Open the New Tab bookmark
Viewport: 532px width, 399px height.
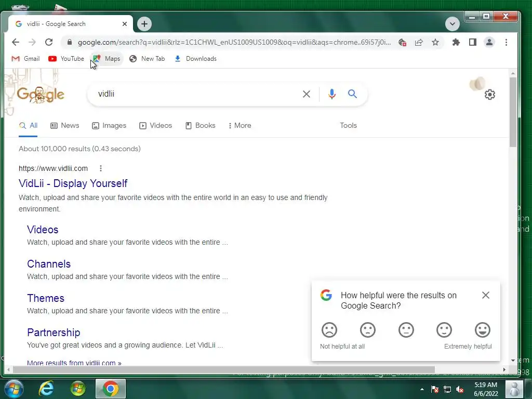click(x=147, y=59)
